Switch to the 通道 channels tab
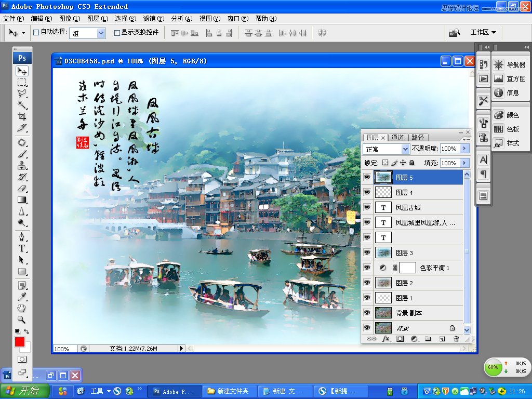 tap(397, 137)
